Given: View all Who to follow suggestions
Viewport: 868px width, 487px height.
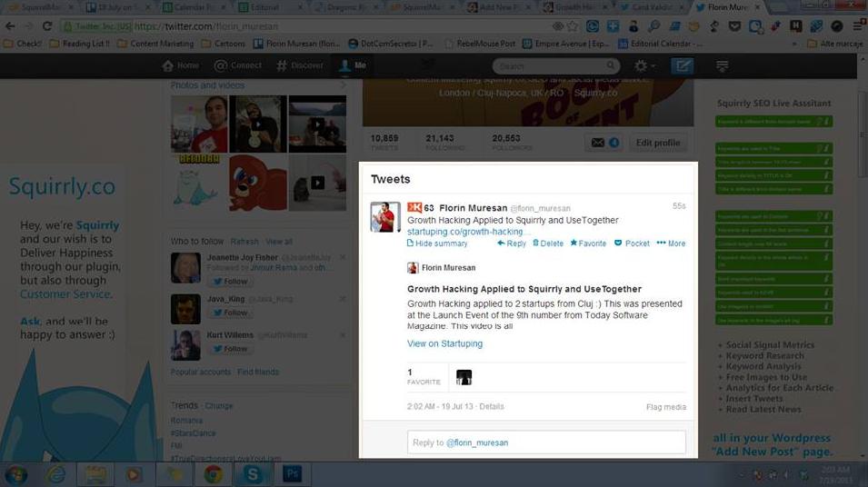Looking at the screenshot, I should [279, 242].
